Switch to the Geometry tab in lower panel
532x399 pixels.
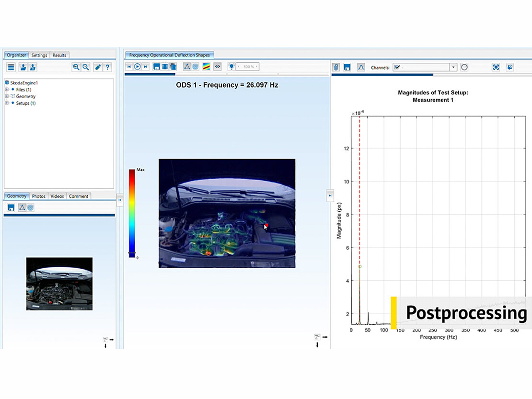point(17,196)
